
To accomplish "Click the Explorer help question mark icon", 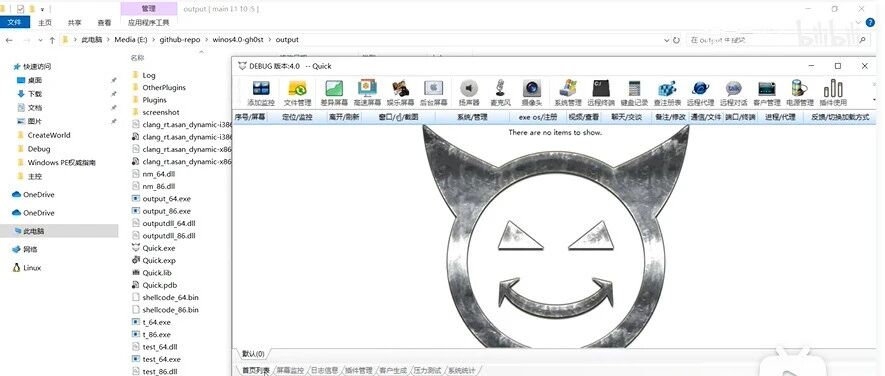I will pos(870,22).
